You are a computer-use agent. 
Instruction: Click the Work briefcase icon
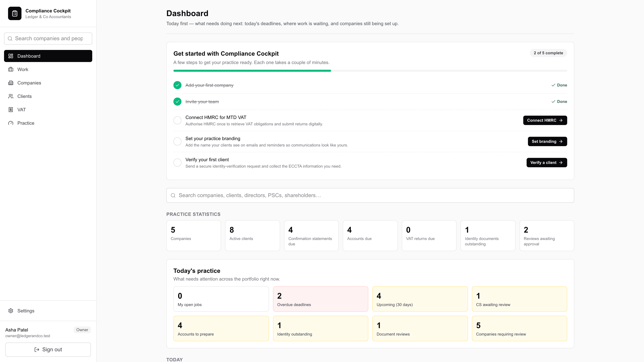11,69
